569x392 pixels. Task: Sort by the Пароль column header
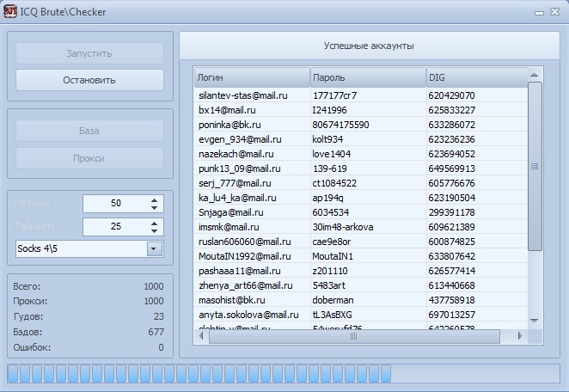coord(368,77)
